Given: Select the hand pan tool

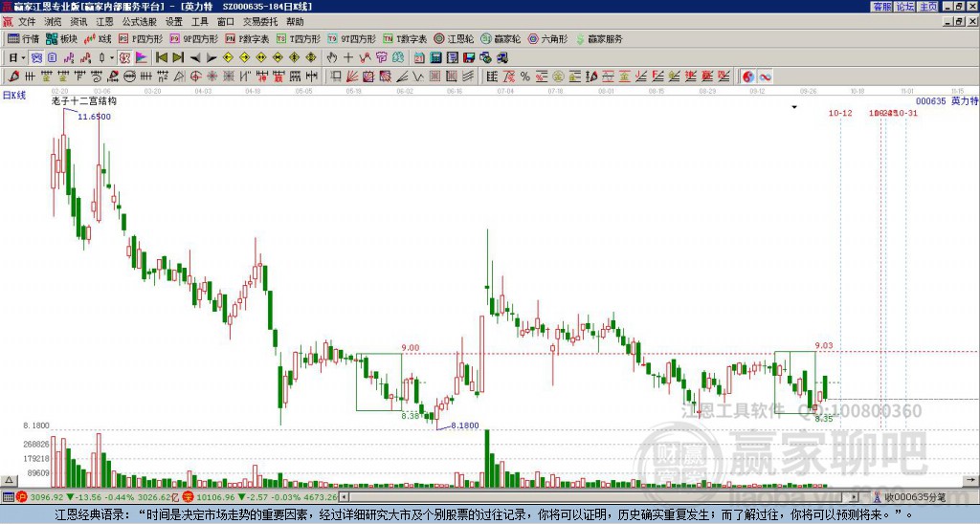Looking at the screenshot, I should (332, 58).
